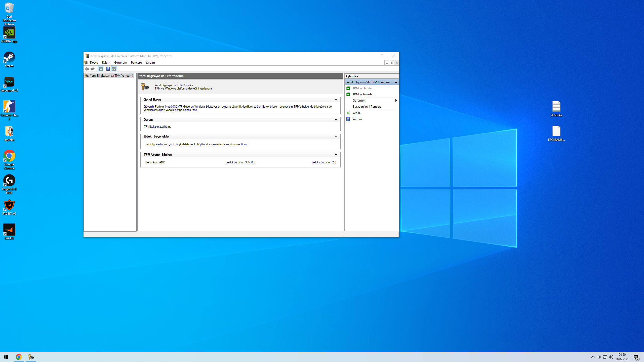Image resolution: width=644 pixels, height=362 pixels.
Task: Collapse the Eldeki Seçenekler section
Action: pos(336,137)
